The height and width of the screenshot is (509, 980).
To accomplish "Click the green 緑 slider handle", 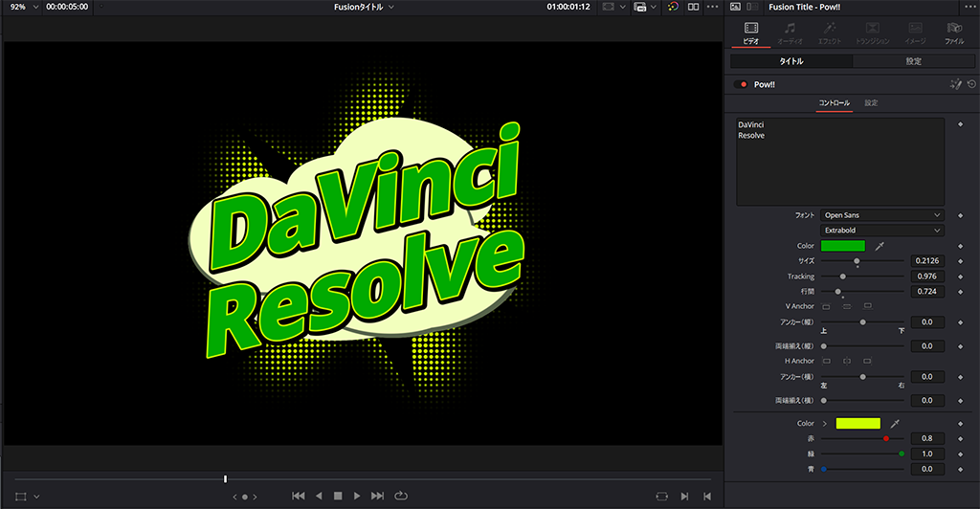I will tap(902, 454).
